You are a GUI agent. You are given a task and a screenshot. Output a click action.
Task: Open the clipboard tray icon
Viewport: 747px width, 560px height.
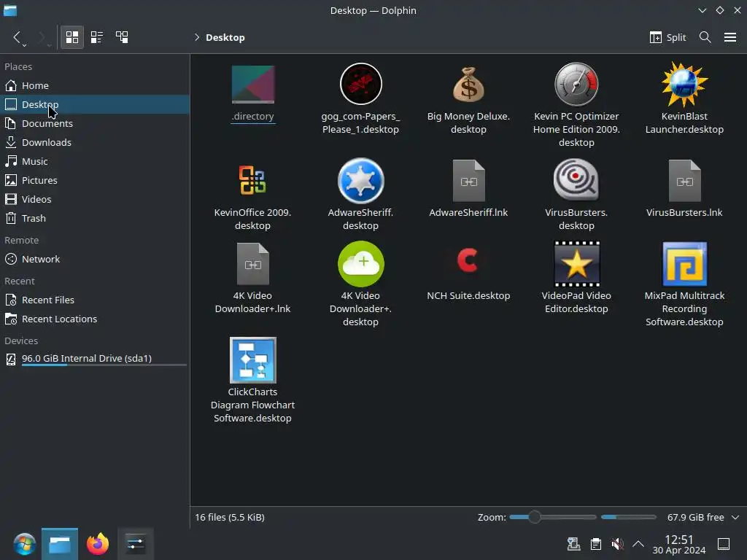point(595,544)
